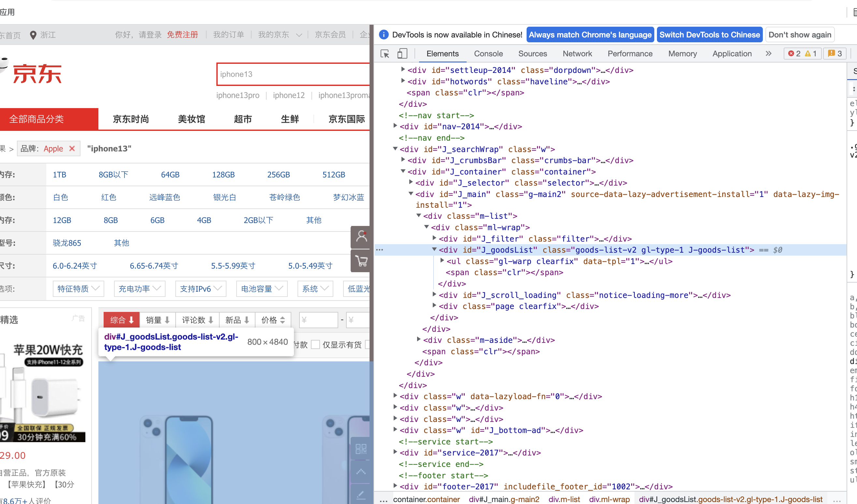Activate the inspect element picker icon
The width and height of the screenshot is (857, 504).
[x=385, y=54]
